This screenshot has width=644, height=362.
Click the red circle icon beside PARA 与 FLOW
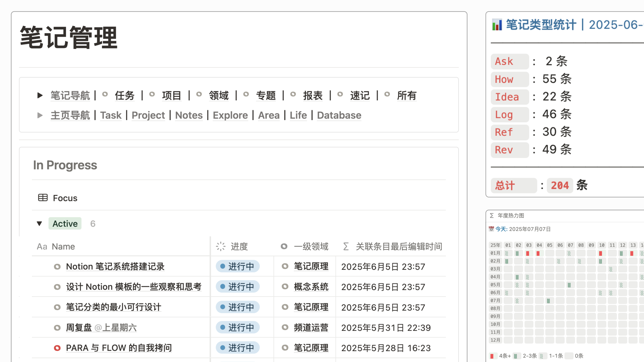coord(58,348)
